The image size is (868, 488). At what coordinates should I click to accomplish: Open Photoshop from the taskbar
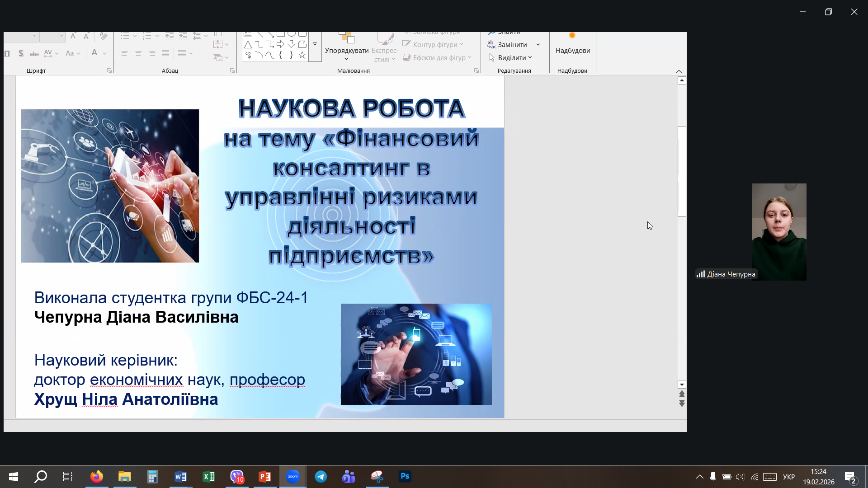(405, 476)
